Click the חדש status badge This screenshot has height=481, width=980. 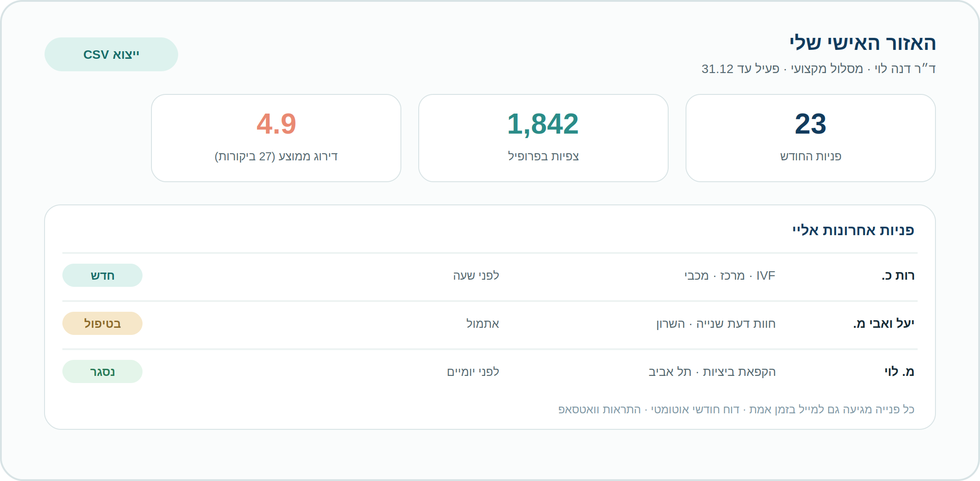tap(102, 275)
